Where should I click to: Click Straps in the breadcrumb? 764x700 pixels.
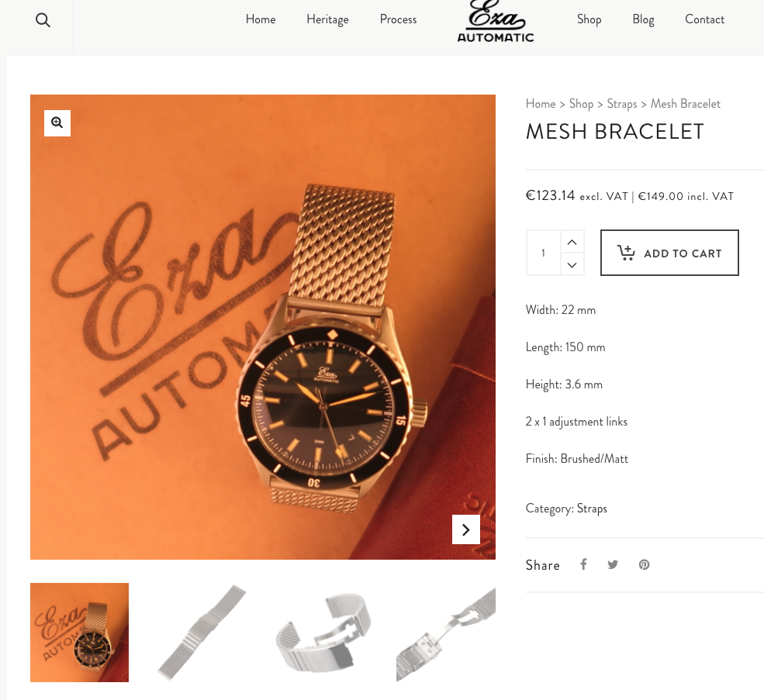(622, 104)
